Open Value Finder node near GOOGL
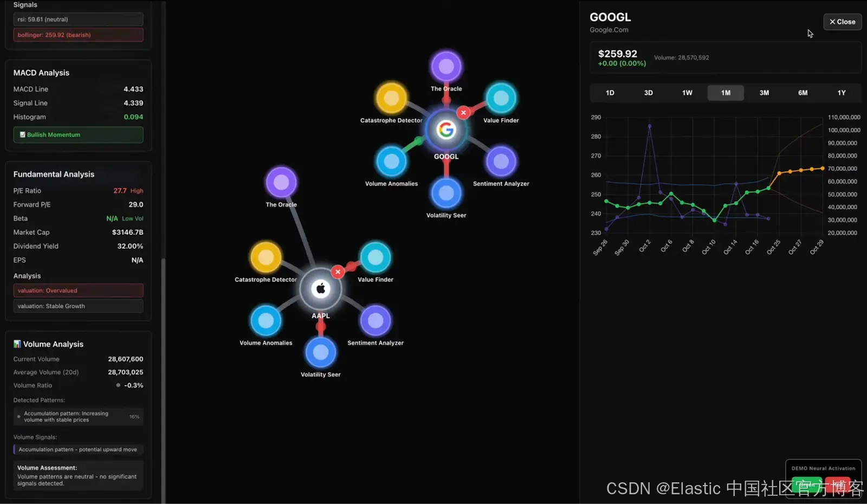This screenshot has width=867, height=504. (501, 98)
